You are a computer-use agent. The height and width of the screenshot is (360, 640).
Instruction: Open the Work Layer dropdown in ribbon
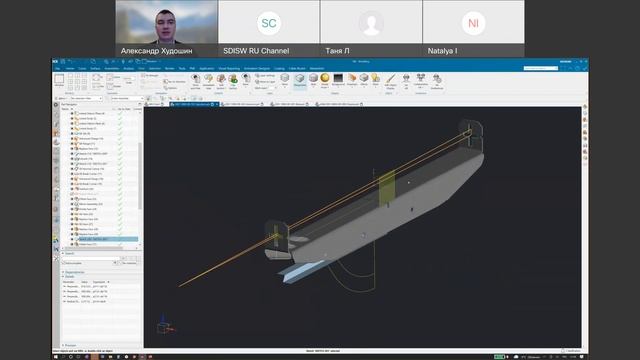coord(267,88)
